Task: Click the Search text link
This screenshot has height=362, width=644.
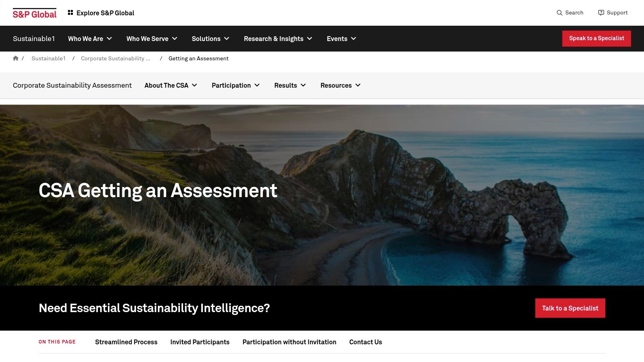Action: point(574,13)
